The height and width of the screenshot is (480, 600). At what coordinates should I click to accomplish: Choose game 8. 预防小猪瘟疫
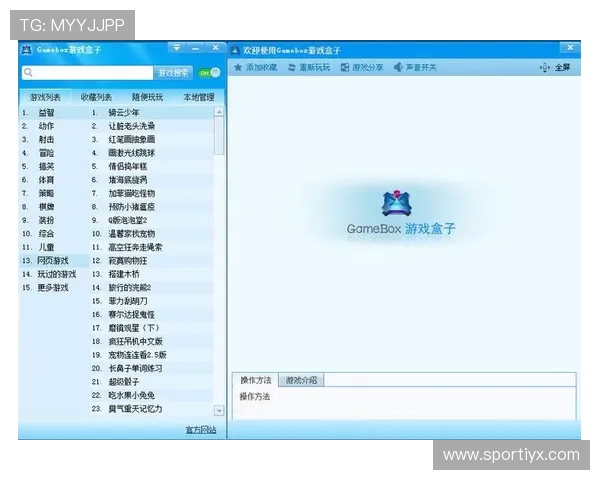[152, 207]
